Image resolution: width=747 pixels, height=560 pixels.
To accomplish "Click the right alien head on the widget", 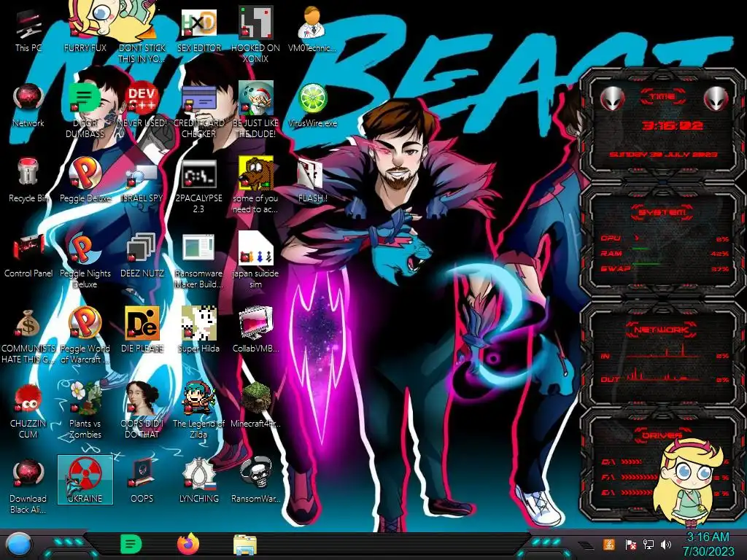I will click(x=716, y=98).
